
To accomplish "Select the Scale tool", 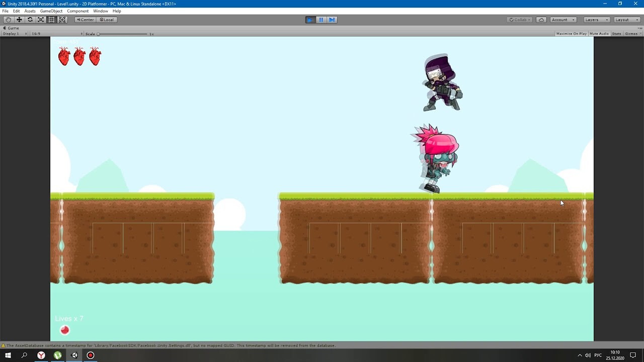I will (41, 20).
